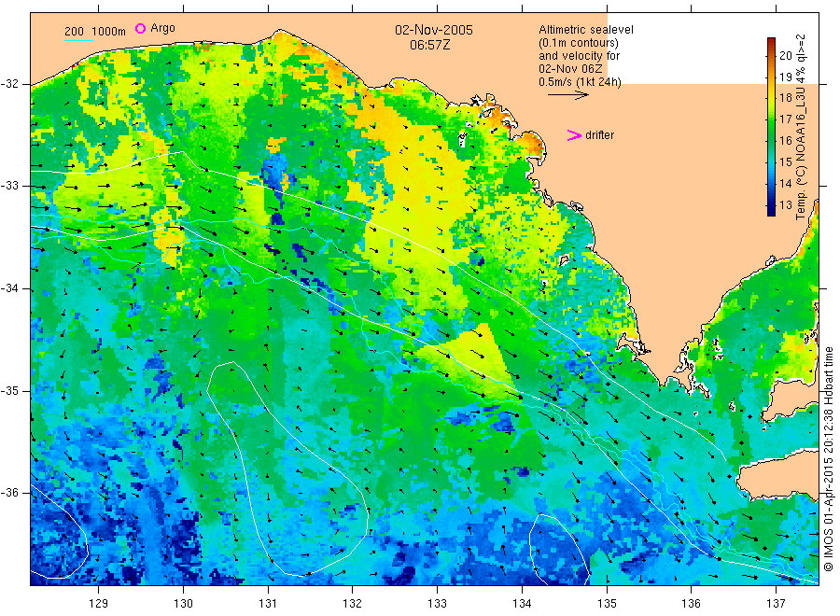840x616 pixels.
Task: Click the '(0.1m contours)' text
Action: (579, 43)
